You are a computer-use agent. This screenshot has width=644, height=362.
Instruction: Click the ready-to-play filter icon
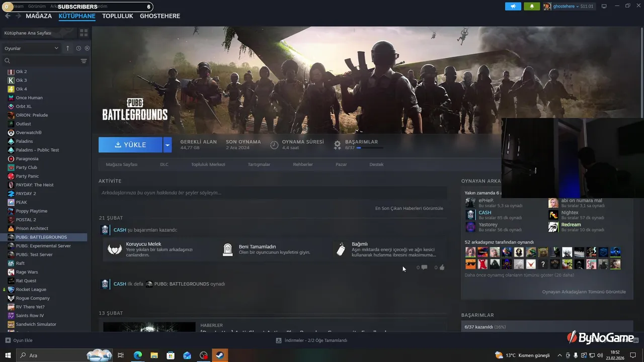(87, 48)
